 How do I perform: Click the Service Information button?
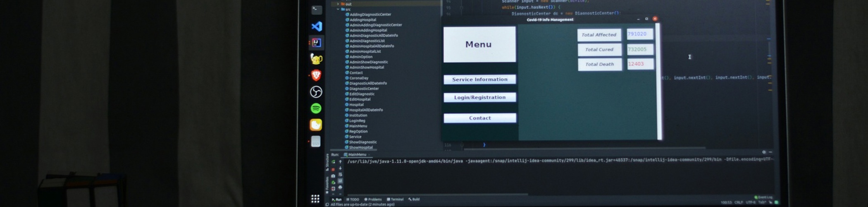479,79
